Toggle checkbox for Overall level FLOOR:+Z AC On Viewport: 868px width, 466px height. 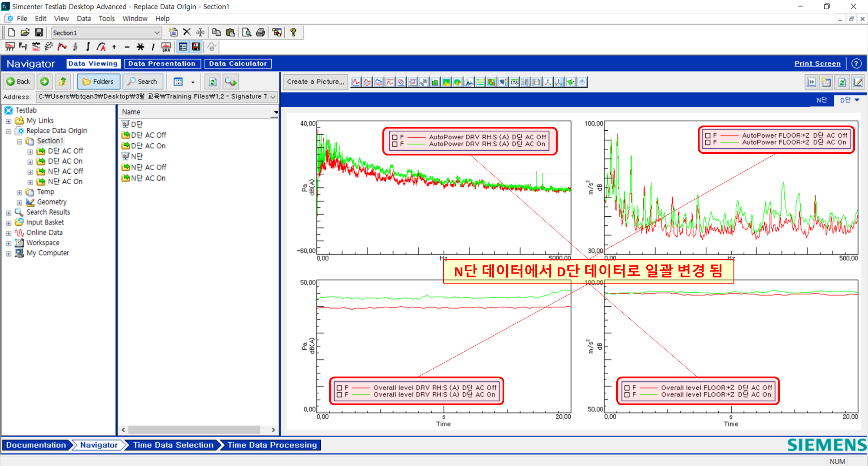(x=627, y=395)
